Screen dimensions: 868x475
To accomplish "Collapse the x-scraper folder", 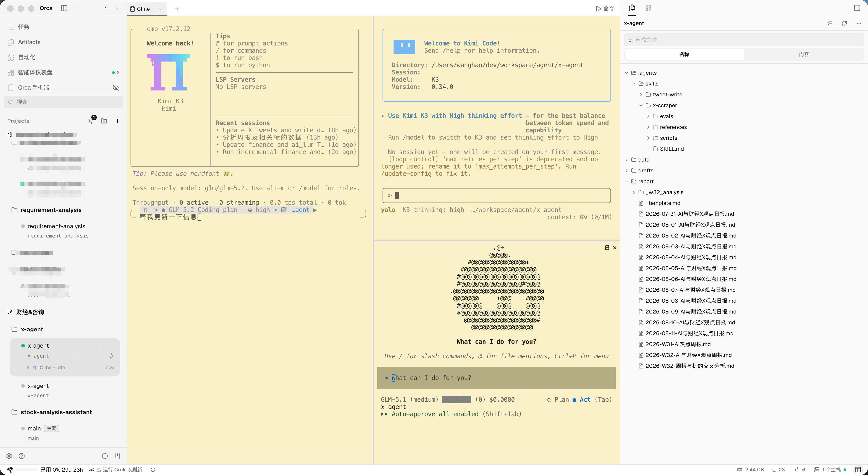I will 641,106.
